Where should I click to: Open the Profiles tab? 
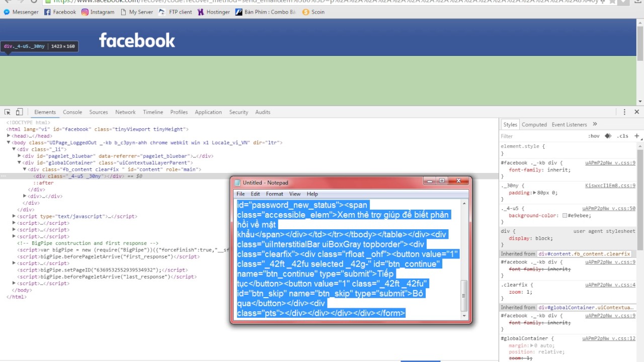pyautogui.click(x=179, y=112)
